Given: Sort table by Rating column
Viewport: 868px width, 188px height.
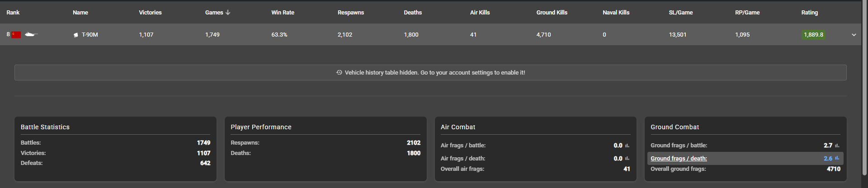Looking at the screenshot, I should tap(809, 13).
